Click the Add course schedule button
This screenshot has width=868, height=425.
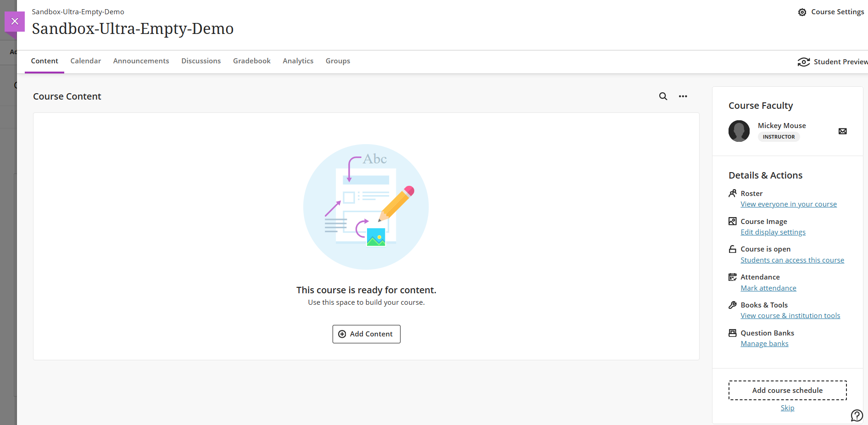tap(787, 391)
